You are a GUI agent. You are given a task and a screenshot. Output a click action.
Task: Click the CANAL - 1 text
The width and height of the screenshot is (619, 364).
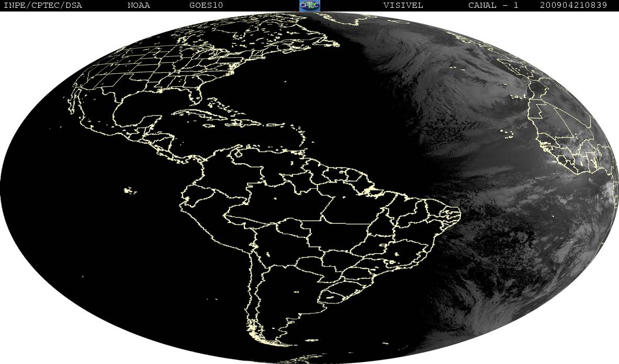tap(493, 5)
